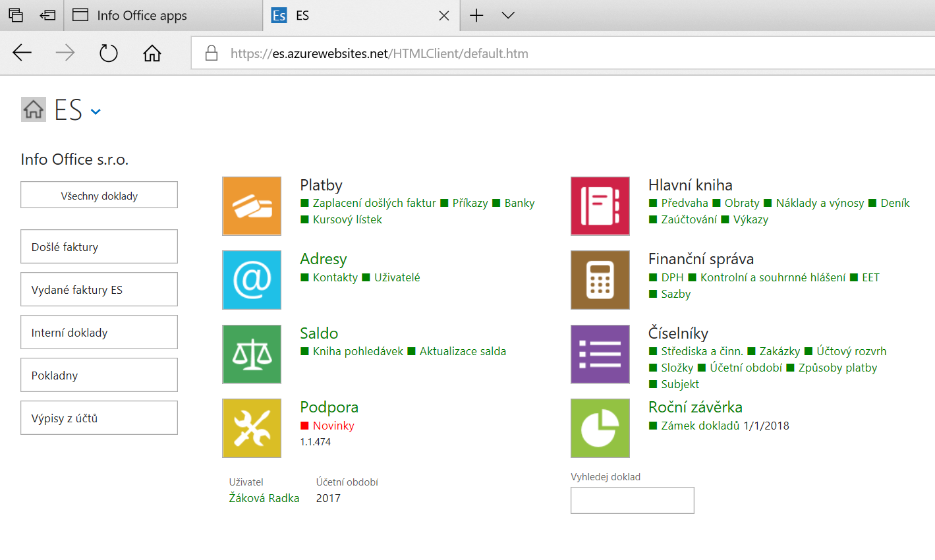The image size is (935, 560).
Task: Open the yellow Podpora tools tile
Action: pyautogui.click(x=252, y=428)
